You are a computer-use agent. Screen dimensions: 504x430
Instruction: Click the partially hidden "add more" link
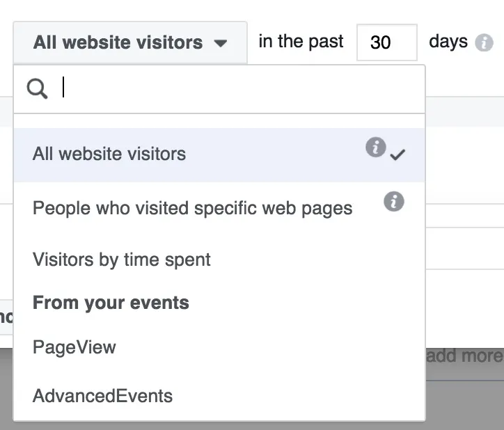pyautogui.click(x=464, y=356)
